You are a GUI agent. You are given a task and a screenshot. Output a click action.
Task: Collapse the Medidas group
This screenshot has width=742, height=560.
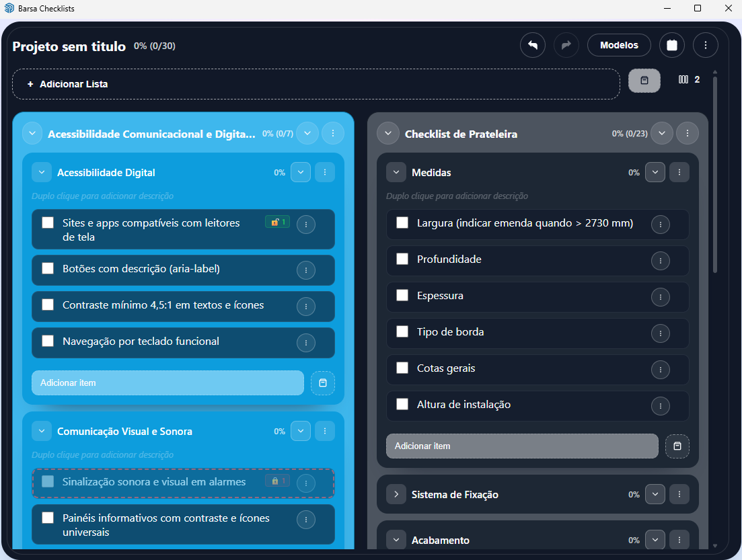396,172
